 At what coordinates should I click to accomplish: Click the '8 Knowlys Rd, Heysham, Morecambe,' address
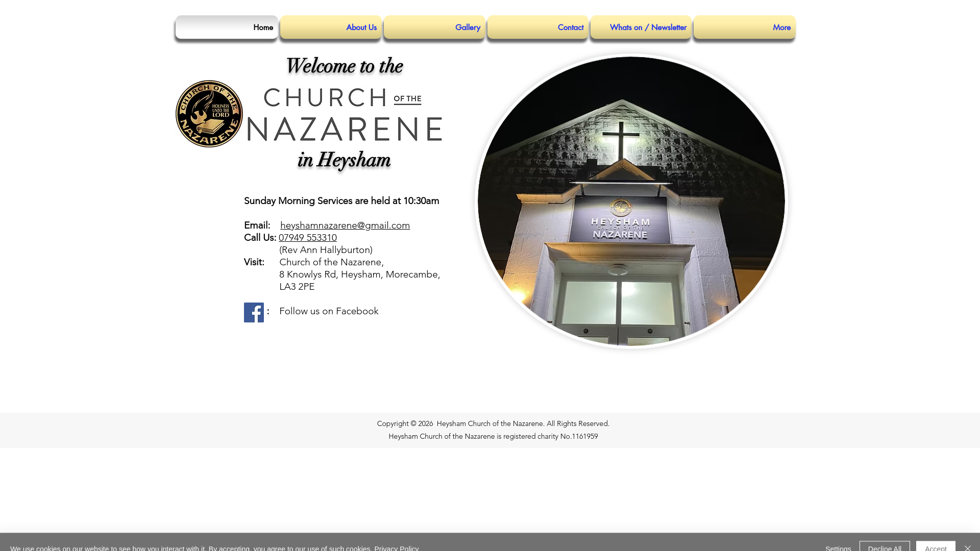coord(360,274)
